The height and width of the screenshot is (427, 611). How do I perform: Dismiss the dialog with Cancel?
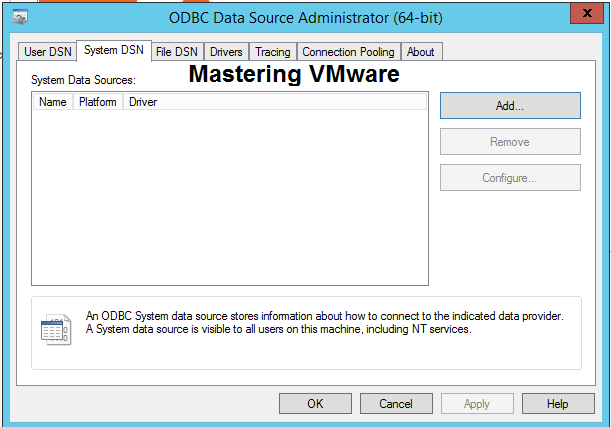tap(396, 404)
